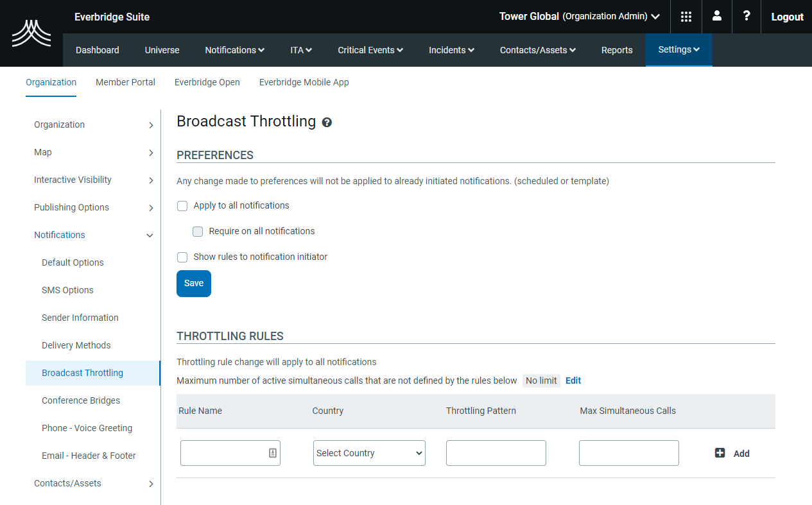Image resolution: width=812 pixels, height=505 pixels.
Task: Open the Tower Global organization selector
Action: 578,16
